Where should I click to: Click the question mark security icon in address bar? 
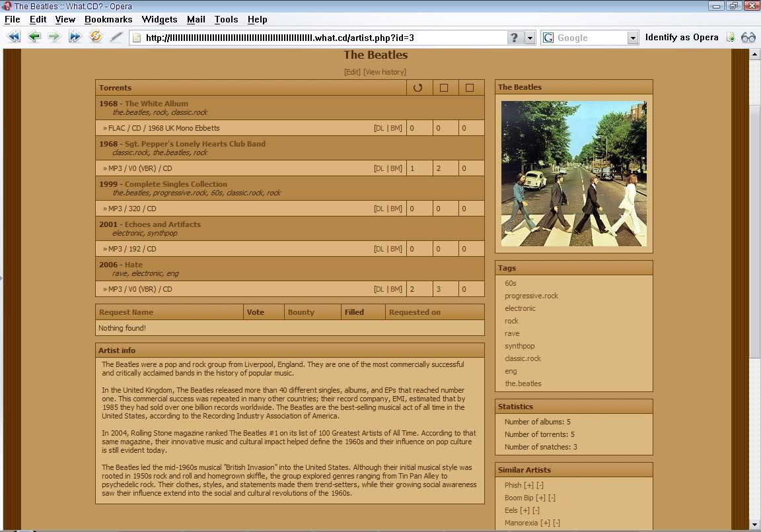515,38
